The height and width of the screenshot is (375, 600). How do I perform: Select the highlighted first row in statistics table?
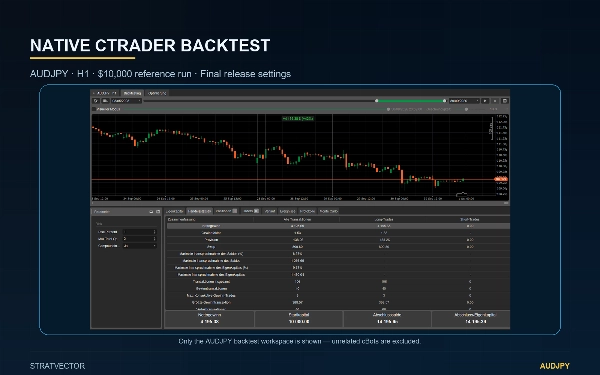(x=338, y=226)
